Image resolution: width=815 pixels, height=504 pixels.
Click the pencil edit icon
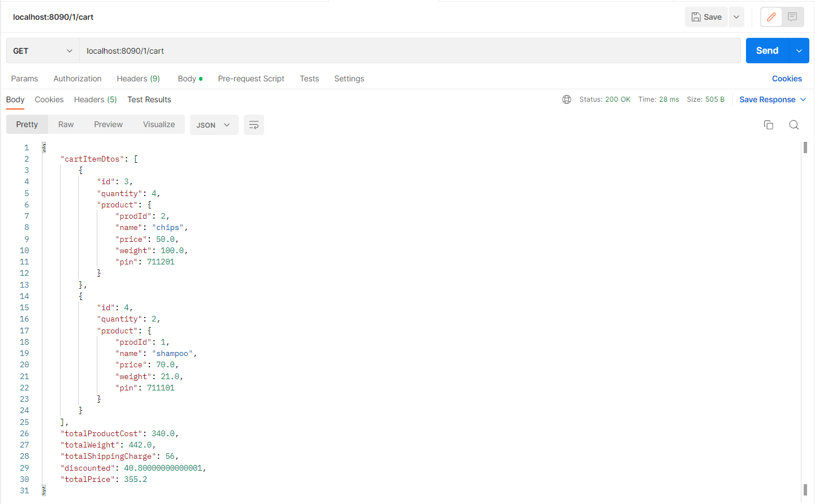click(x=771, y=17)
